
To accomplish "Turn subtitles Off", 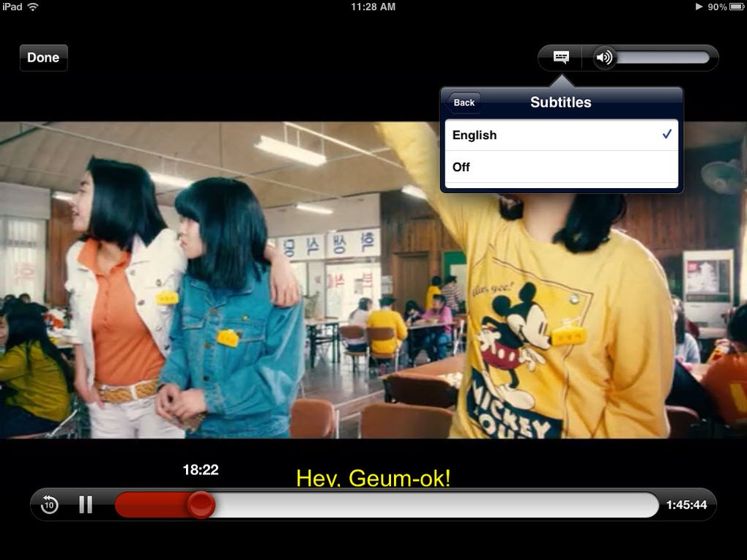I will click(561, 167).
